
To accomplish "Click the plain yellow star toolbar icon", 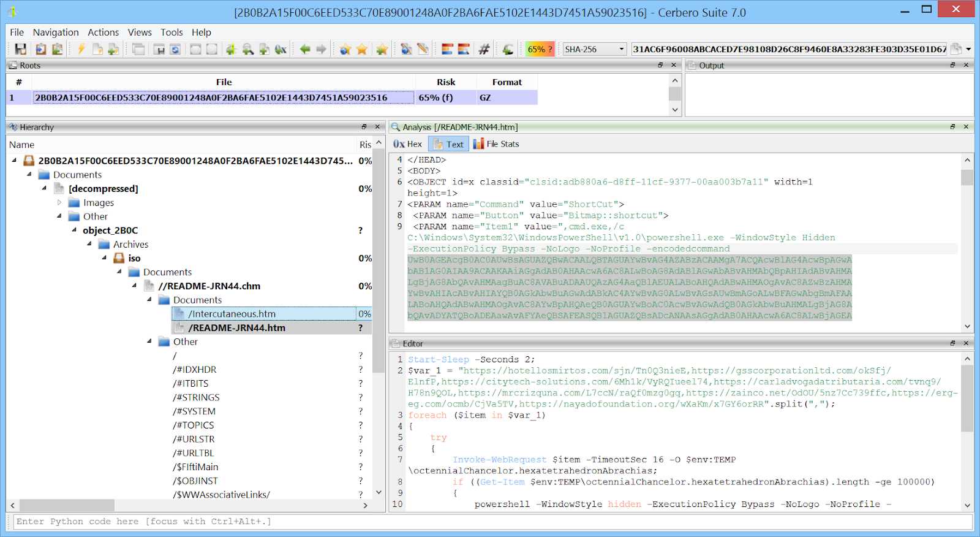I will point(362,49).
